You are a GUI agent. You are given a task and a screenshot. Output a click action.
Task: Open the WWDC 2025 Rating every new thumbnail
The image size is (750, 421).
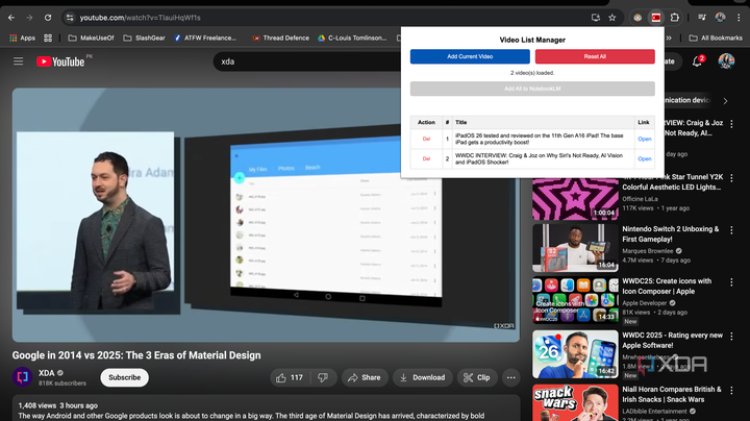click(x=575, y=354)
